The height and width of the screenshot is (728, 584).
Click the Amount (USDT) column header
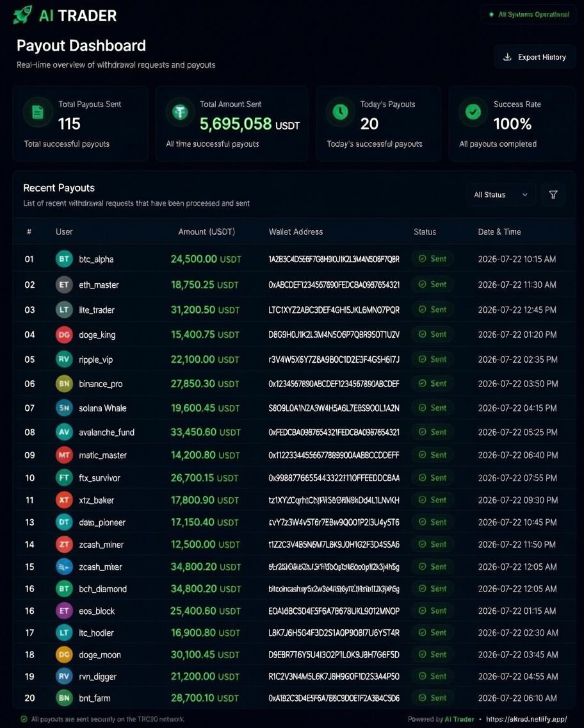tap(206, 232)
